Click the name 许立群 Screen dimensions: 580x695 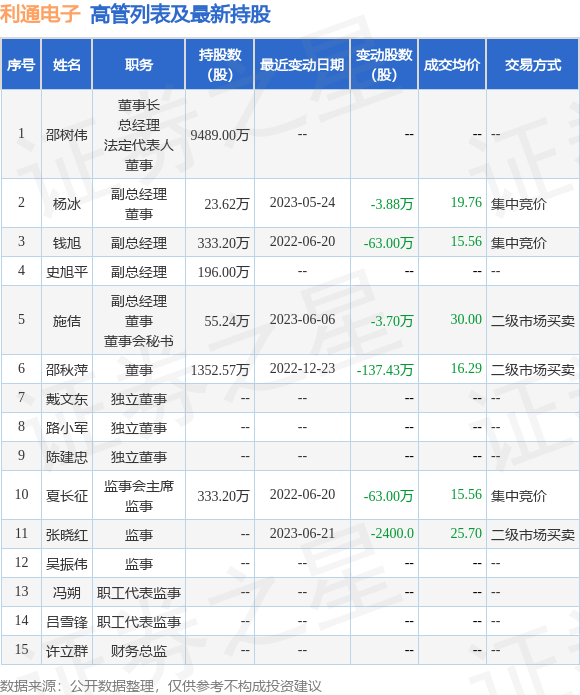[66, 650]
